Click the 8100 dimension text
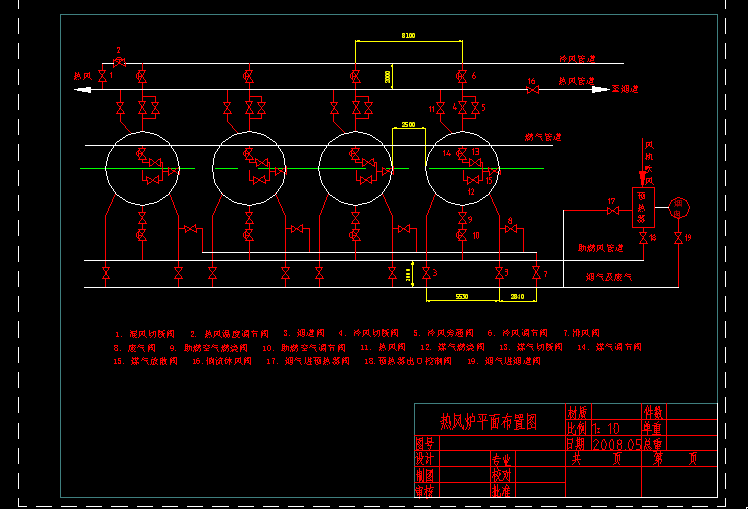This screenshot has width=748, height=509. point(408,36)
